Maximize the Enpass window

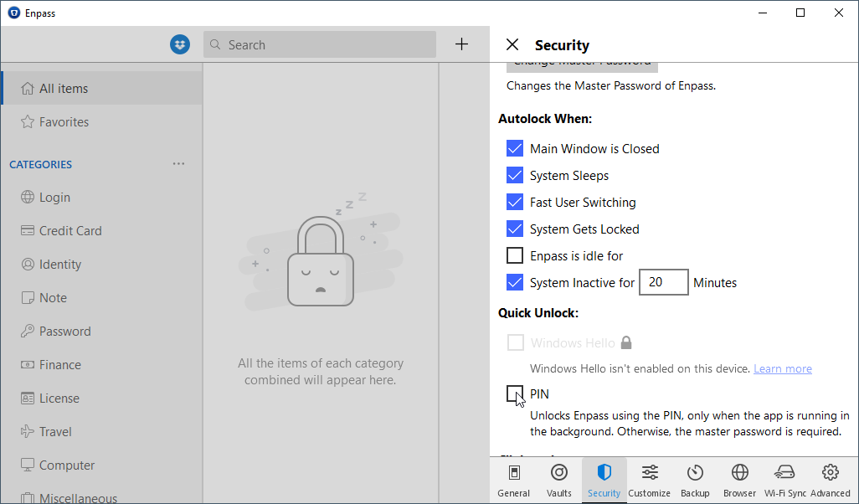click(800, 13)
